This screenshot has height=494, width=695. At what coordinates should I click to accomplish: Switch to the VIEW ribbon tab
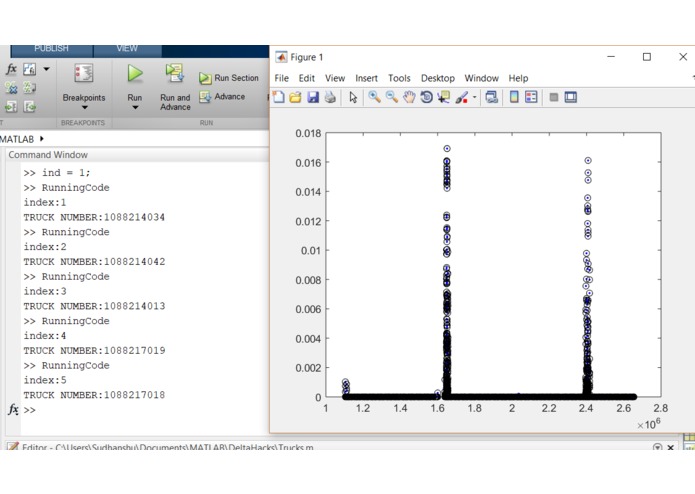[x=127, y=50]
